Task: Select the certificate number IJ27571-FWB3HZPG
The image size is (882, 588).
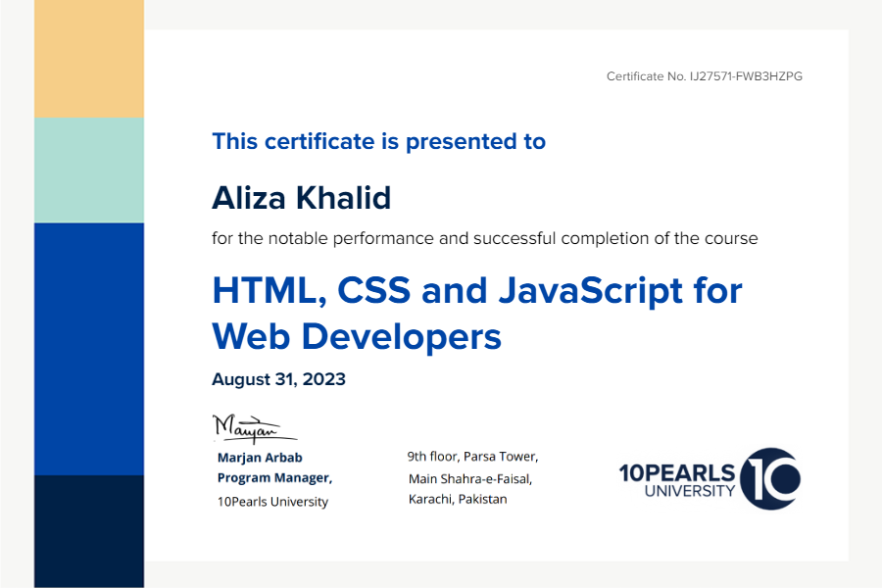Action: [x=702, y=75]
